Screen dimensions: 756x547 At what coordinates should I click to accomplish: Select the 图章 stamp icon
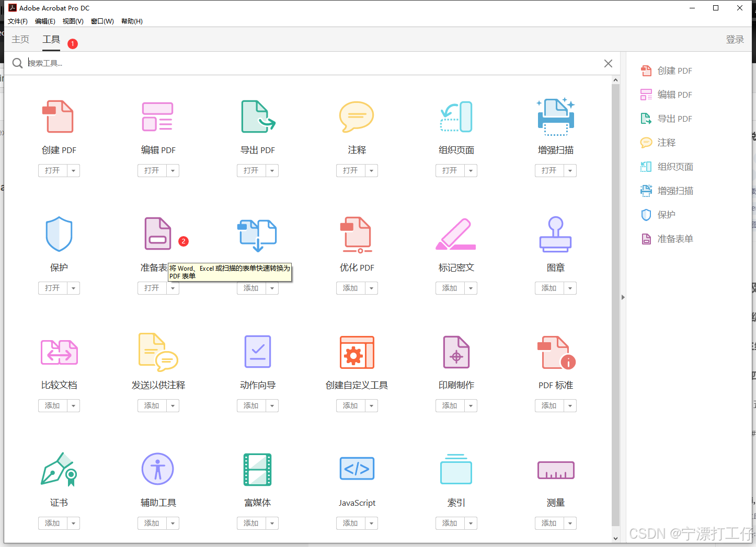[x=556, y=234]
